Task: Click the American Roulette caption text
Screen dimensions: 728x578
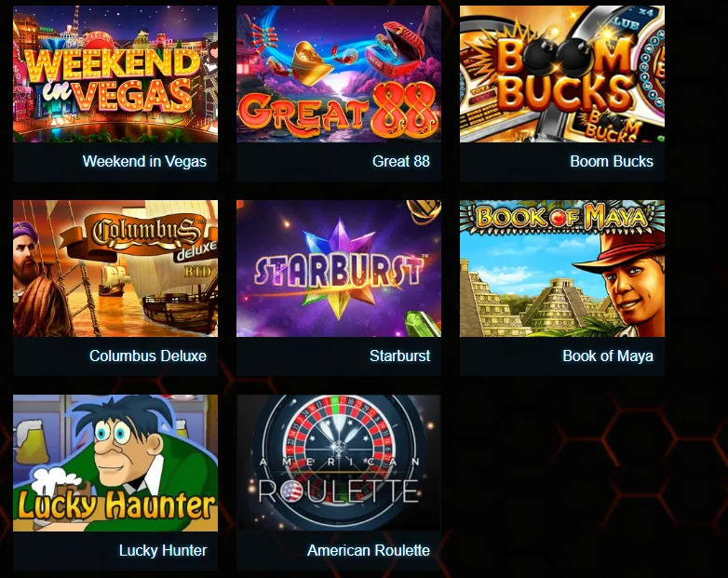Action: click(368, 551)
